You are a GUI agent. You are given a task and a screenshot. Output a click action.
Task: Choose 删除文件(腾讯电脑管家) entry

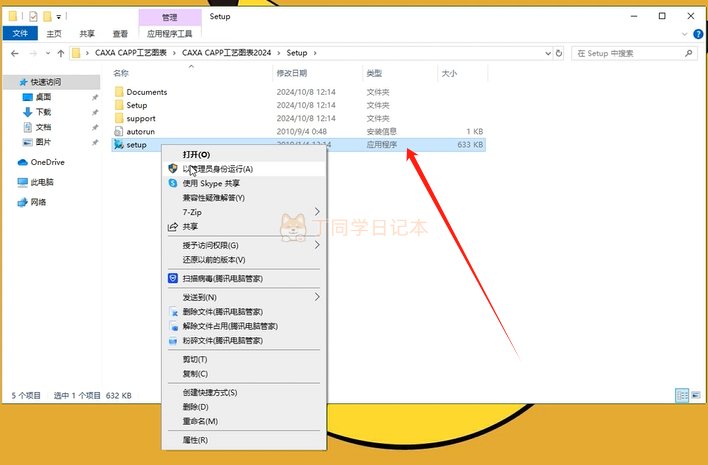click(x=244, y=312)
